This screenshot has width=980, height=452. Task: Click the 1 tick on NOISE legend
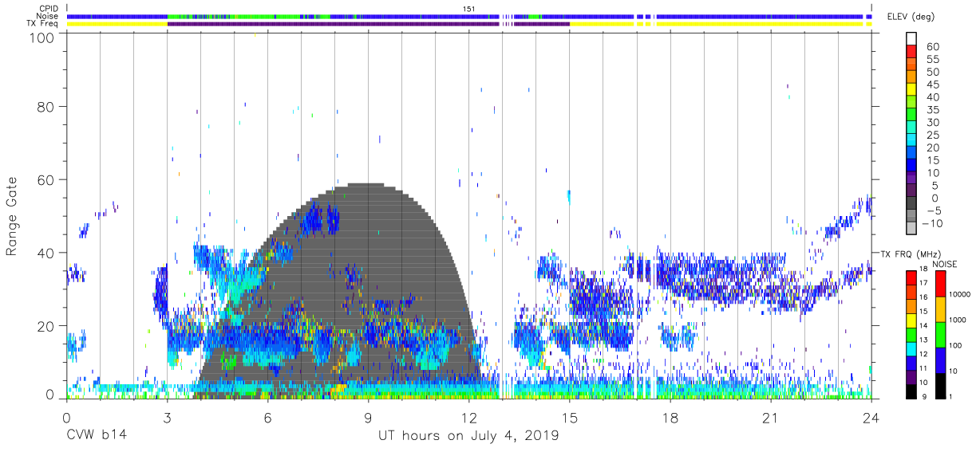[952, 397]
